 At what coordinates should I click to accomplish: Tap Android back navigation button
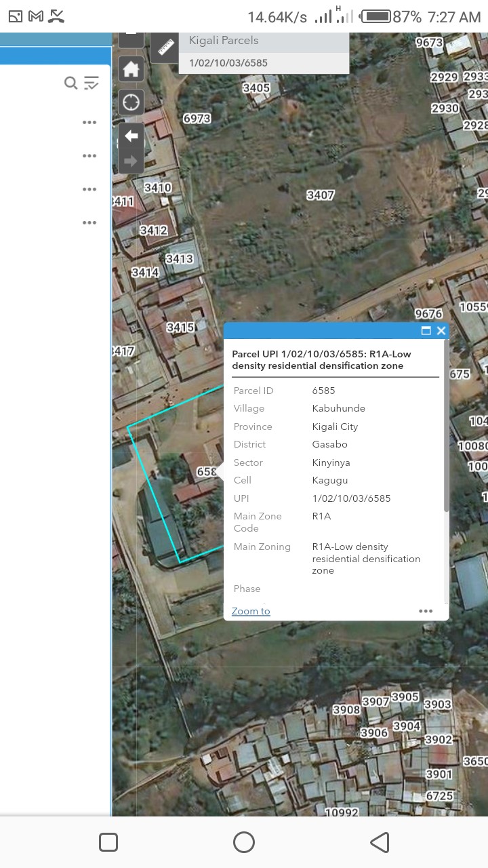point(380,842)
